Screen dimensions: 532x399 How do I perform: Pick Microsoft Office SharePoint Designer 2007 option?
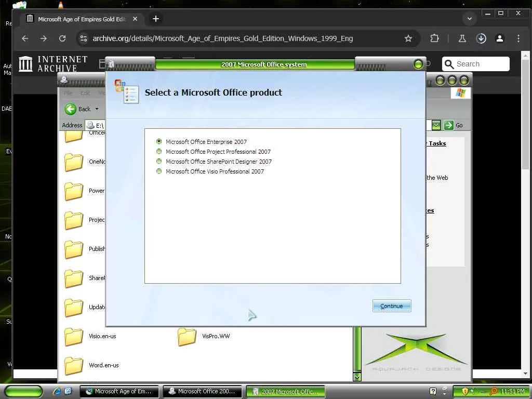click(x=159, y=161)
